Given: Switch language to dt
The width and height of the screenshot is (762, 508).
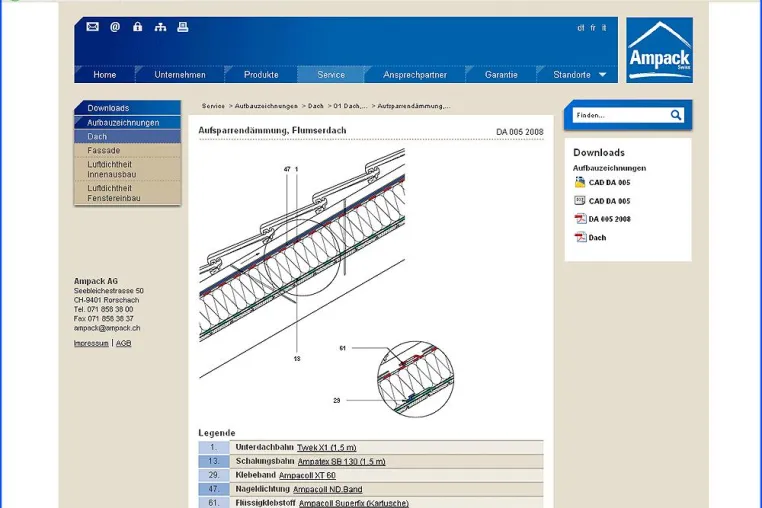Looking at the screenshot, I should (x=581, y=28).
